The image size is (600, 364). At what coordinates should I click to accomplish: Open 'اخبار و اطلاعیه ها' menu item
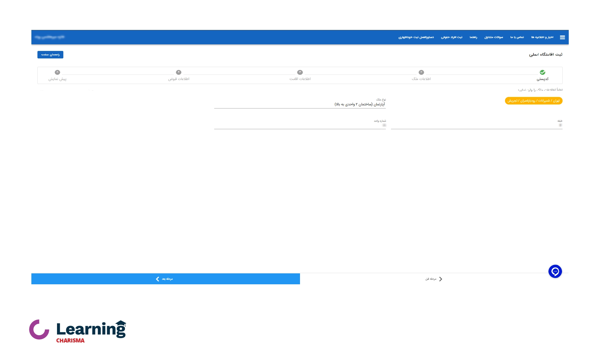(542, 37)
